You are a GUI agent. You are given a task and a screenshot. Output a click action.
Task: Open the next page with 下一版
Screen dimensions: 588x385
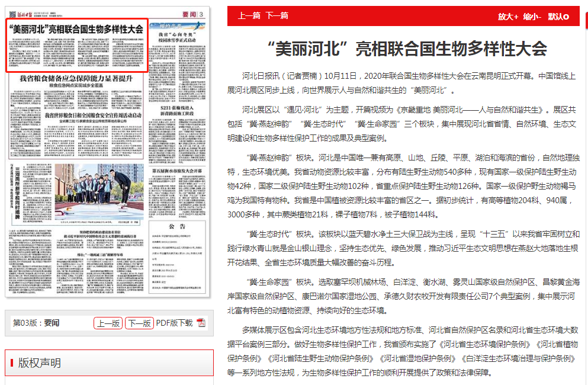139,323
